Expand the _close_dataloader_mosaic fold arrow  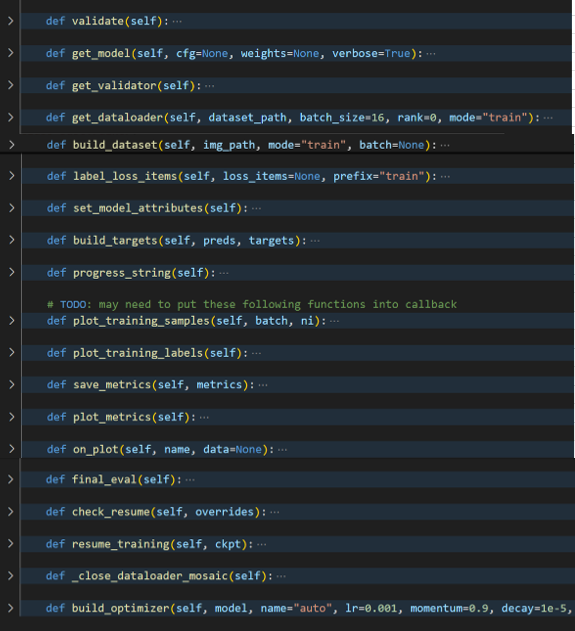tap(11, 576)
